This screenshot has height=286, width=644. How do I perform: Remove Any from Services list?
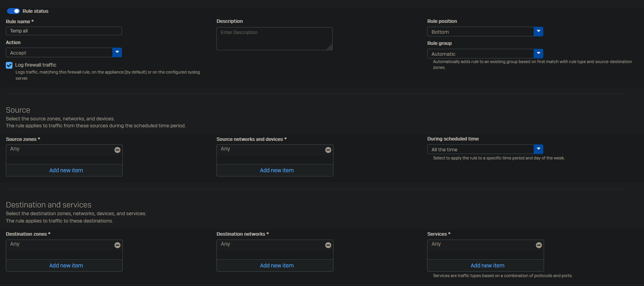pyautogui.click(x=539, y=245)
